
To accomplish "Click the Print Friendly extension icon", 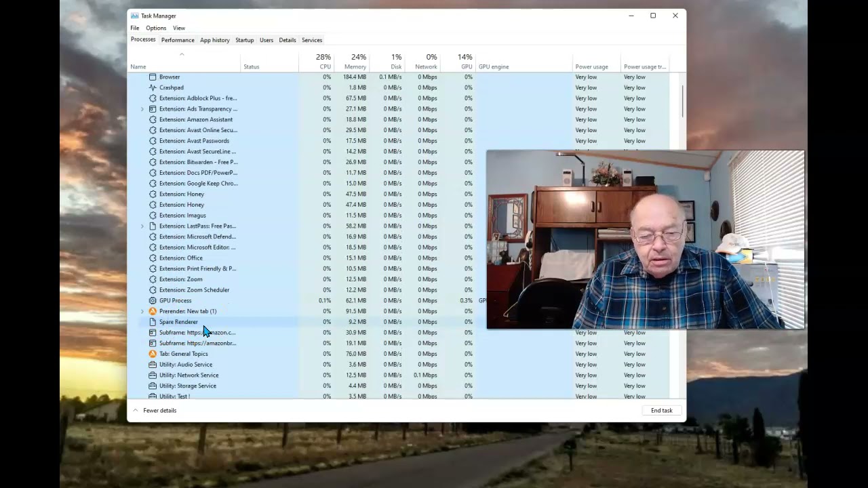I will [x=153, y=268].
